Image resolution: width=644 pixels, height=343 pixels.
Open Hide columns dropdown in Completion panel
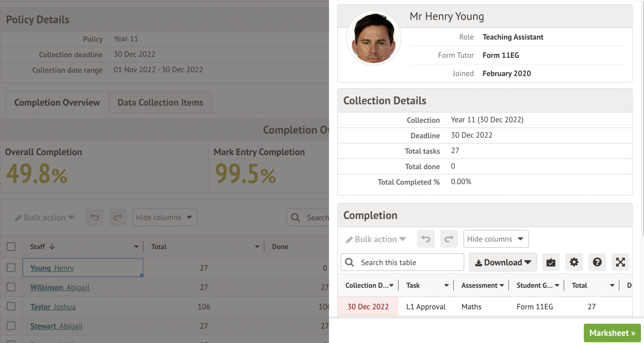pyautogui.click(x=496, y=239)
